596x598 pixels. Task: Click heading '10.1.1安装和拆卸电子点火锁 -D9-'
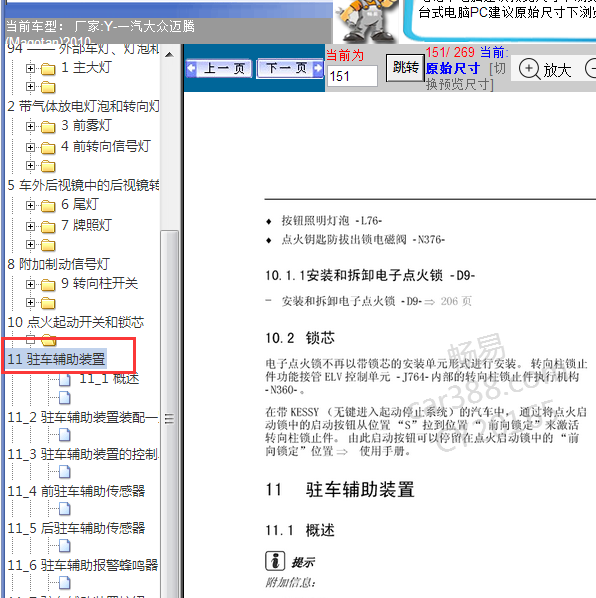[370, 275]
